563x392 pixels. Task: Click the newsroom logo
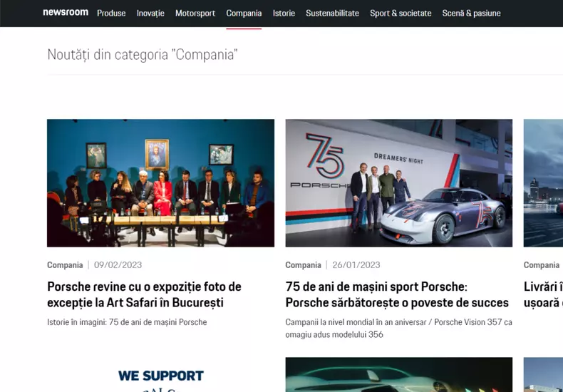point(66,13)
